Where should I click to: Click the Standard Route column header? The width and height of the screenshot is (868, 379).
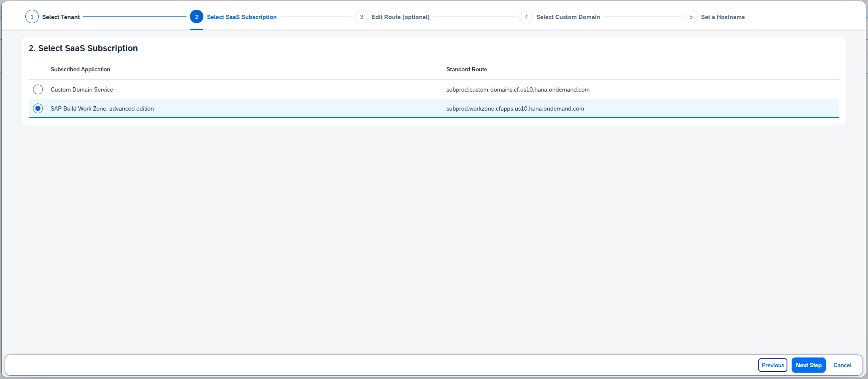point(467,69)
